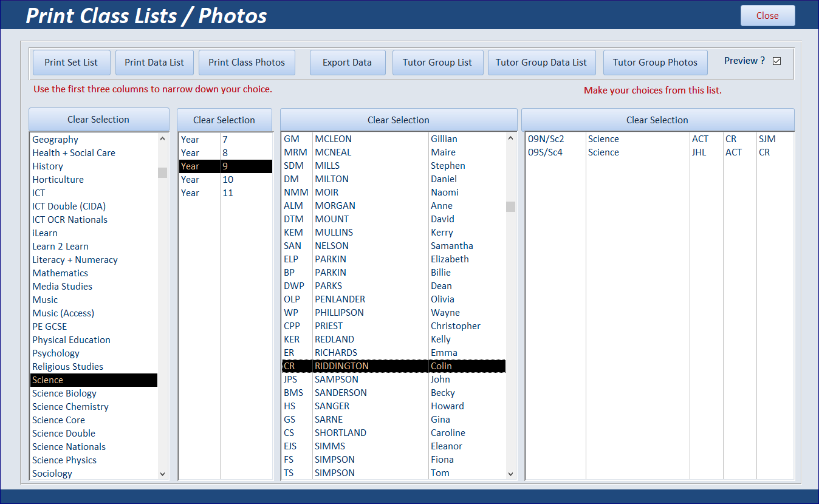
Task: Click the Print Set List button
Action: 71,63
